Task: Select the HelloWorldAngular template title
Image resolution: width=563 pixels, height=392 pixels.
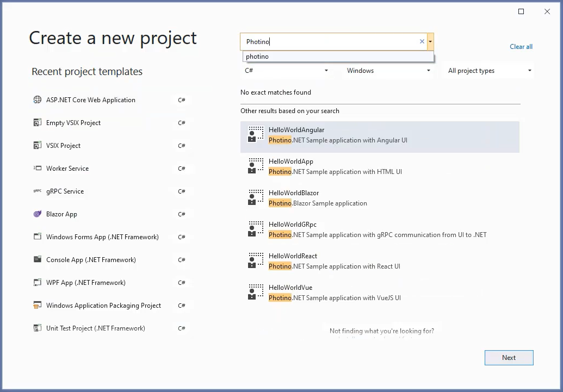Action: [296, 130]
